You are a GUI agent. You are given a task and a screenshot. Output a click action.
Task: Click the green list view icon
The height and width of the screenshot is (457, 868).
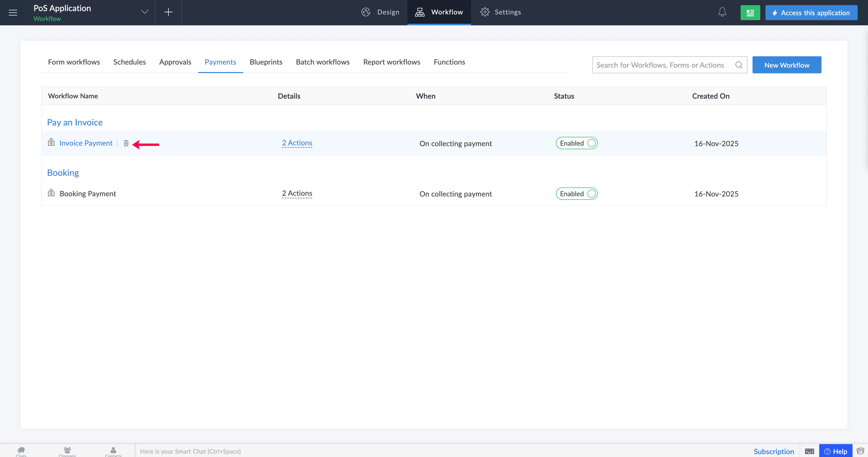750,13
